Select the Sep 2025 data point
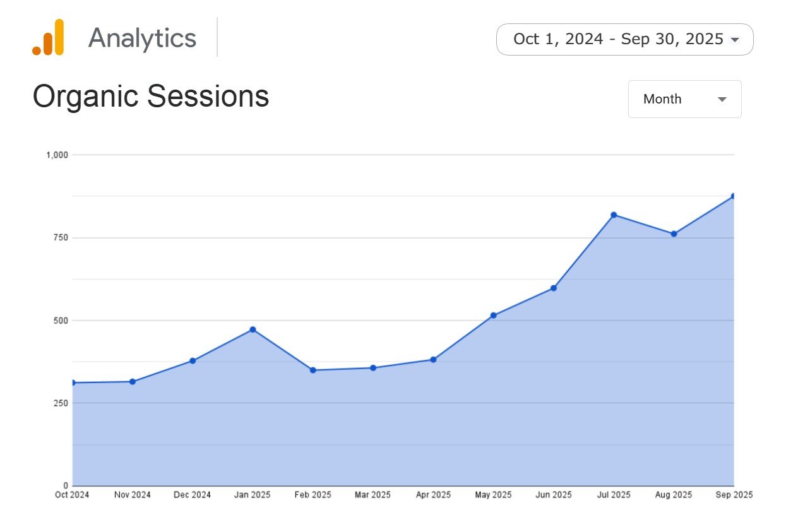The width and height of the screenshot is (810, 532). (734, 196)
